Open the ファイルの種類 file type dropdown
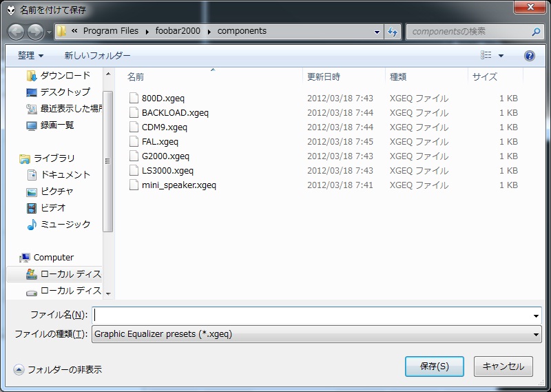The height and width of the screenshot is (392, 551). click(317, 334)
